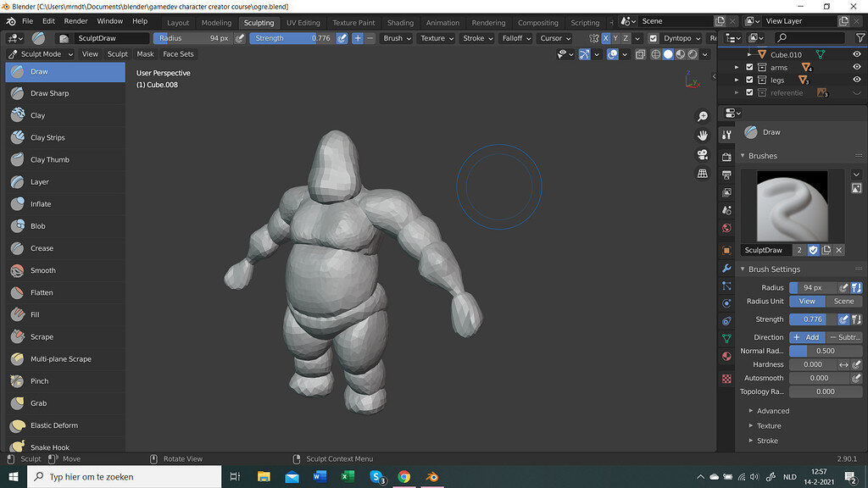Hide the arms collection with eye icon
868x488 pixels.
click(x=856, y=67)
